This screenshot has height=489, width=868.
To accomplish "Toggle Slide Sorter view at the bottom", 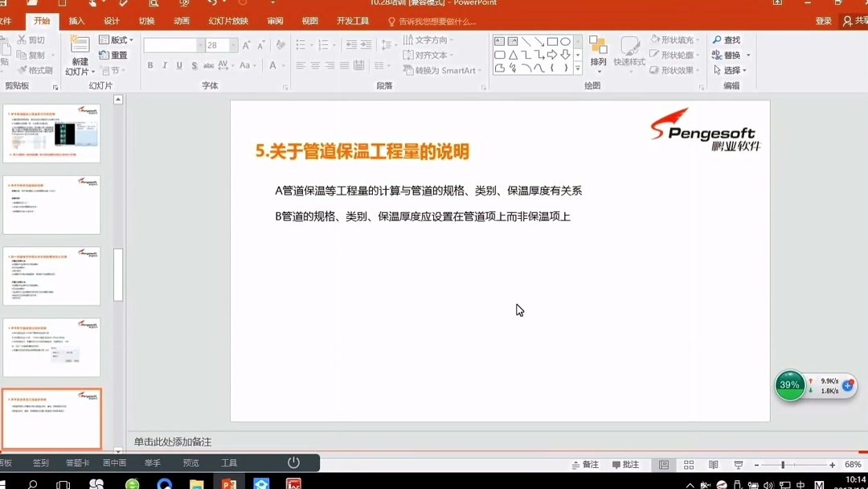I will pos(689,465).
